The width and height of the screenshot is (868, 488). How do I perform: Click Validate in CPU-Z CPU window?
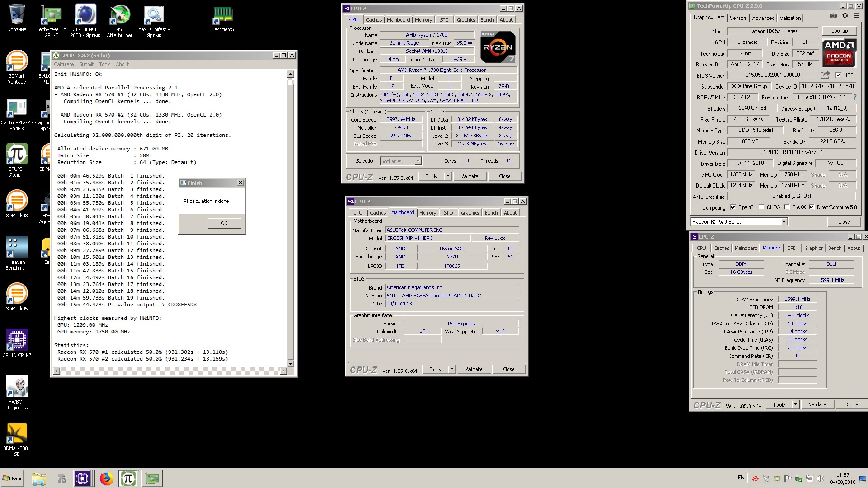[470, 176]
